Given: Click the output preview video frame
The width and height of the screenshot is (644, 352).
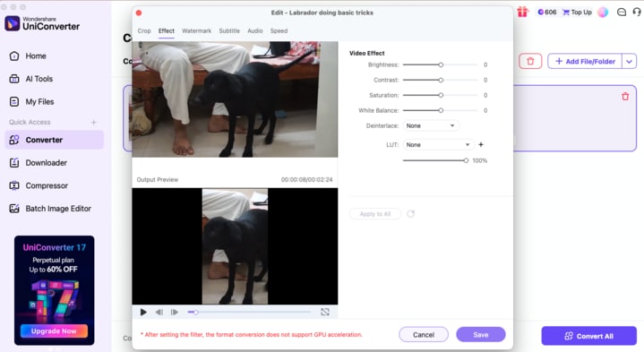Looking at the screenshot, I should click(x=235, y=246).
